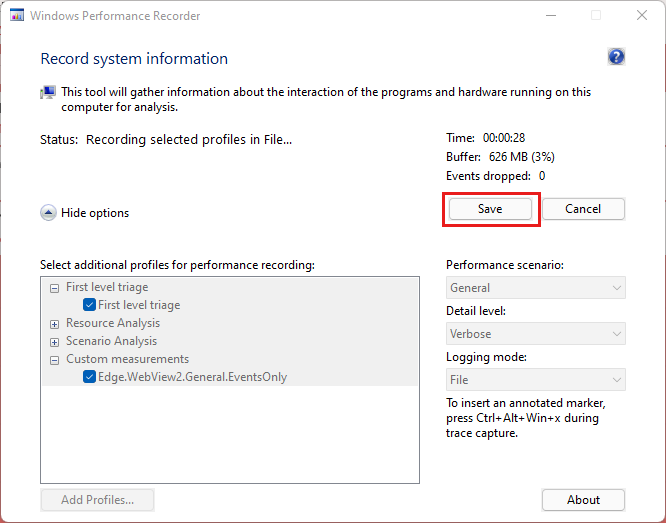Viewport: 666px width, 523px height.
Task: Select the Edge.WebView2.General.EventsOnly label
Action: pos(192,377)
